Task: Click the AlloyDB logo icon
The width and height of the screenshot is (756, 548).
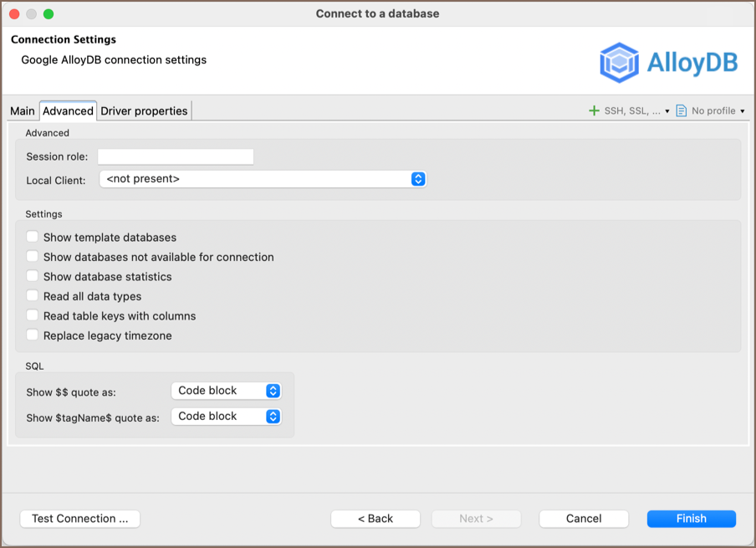Action: click(620, 63)
